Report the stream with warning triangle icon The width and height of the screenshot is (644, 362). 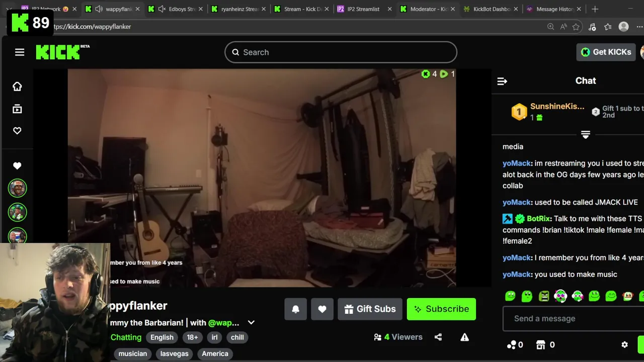click(464, 337)
